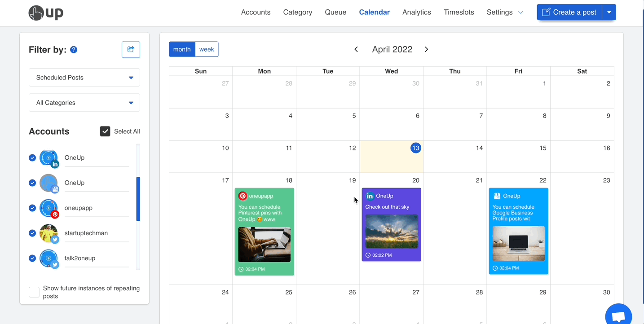
Task: Click the Create a post button
Action: coord(569,13)
